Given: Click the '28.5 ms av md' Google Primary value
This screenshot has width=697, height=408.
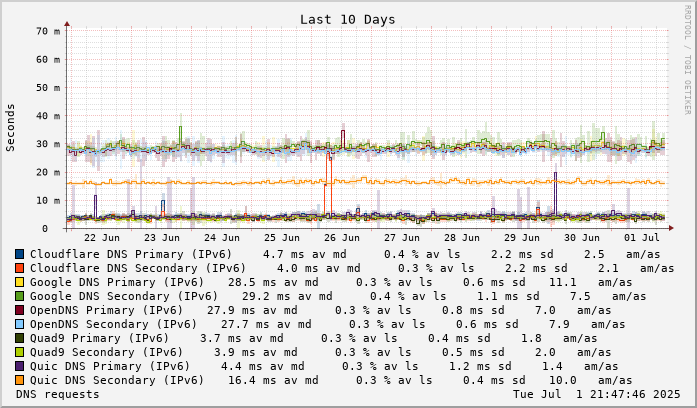Looking at the screenshot, I should coord(273,282).
